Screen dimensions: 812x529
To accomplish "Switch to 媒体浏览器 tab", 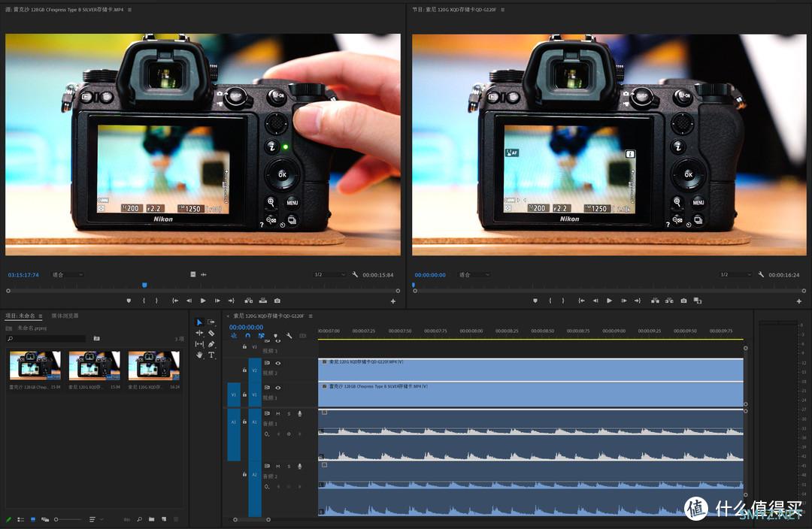I will (65, 316).
